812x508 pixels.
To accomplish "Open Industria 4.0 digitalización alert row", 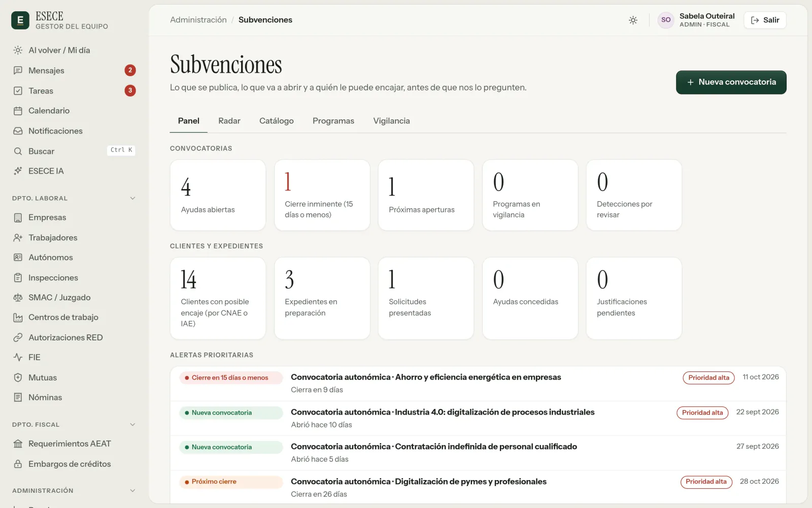I will click(x=478, y=418).
